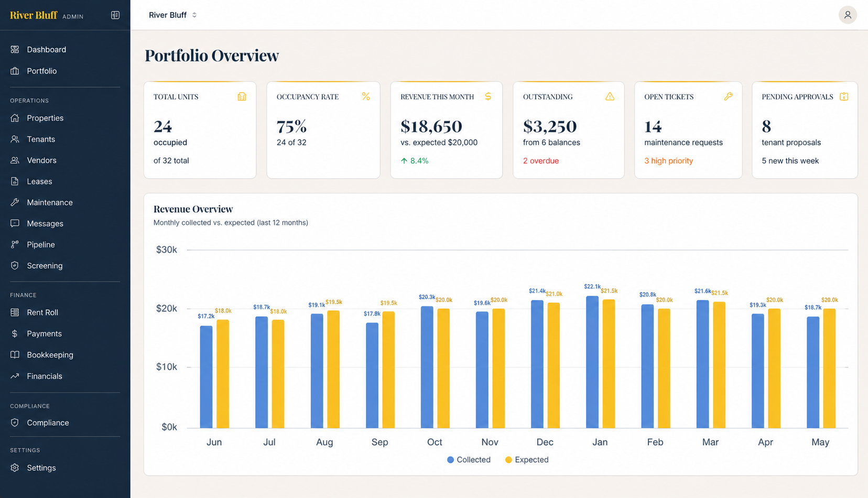
Task: Click the icon on Pending Approvals card
Action: tap(844, 96)
